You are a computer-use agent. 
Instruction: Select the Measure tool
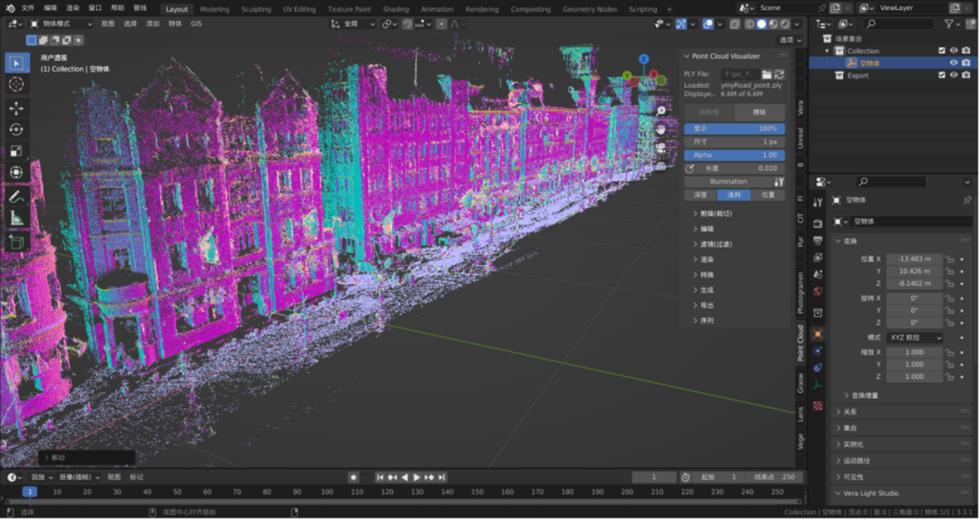[16, 218]
